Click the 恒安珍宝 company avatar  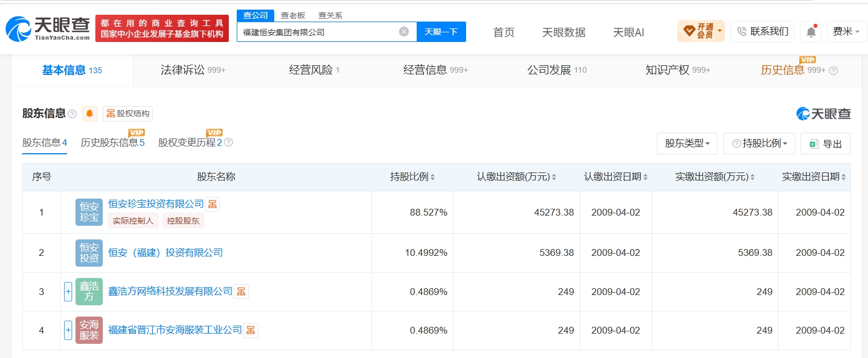[x=89, y=212]
